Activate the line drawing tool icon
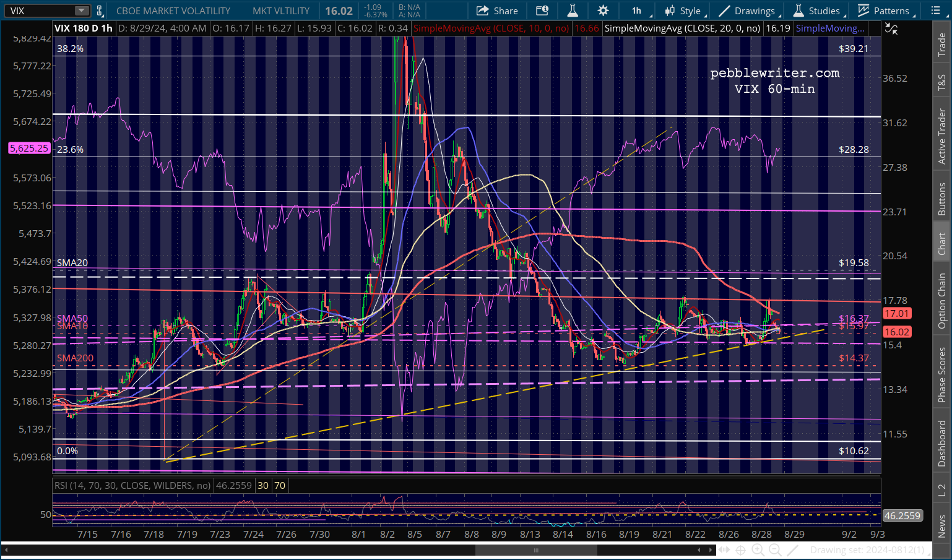Screen dimensions: 952x560 click(792, 549)
